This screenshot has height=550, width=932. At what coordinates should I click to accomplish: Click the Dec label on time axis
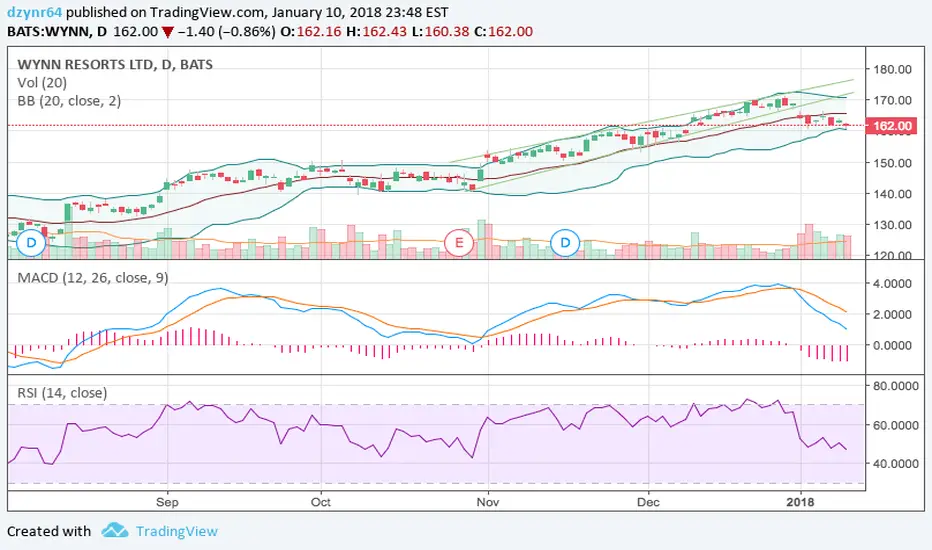tap(648, 502)
